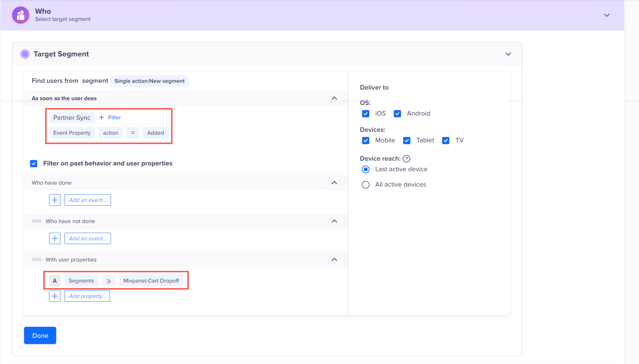
Task: Click Add an event under Who have done
Action: coord(87,200)
